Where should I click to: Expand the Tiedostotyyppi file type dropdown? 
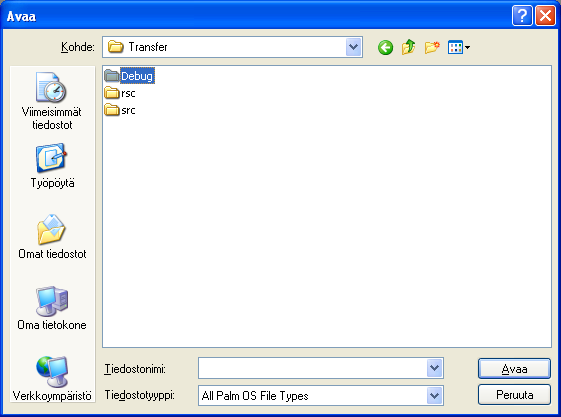[x=434, y=396]
